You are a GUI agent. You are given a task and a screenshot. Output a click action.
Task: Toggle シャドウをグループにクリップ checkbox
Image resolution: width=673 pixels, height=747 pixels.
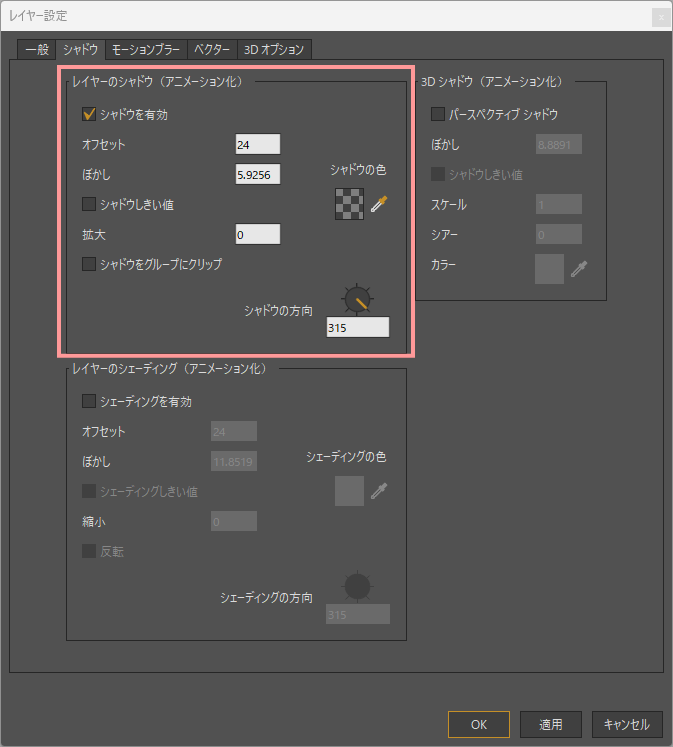pyautogui.click(x=89, y=264)
